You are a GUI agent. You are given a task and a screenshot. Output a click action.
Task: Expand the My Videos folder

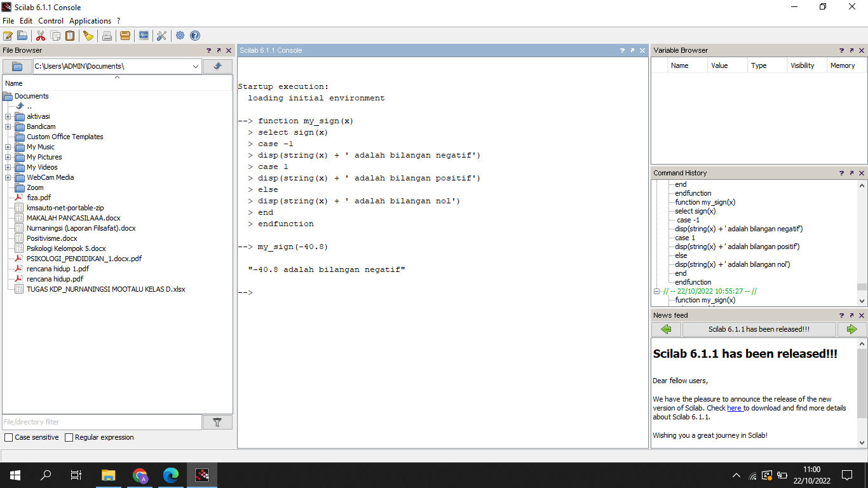(8, 167)
